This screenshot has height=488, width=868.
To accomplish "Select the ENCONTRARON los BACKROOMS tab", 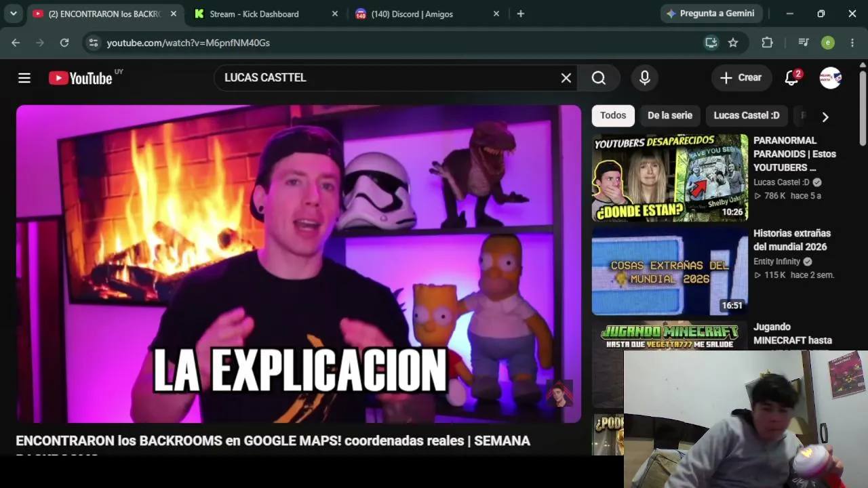I will [104, 14].
